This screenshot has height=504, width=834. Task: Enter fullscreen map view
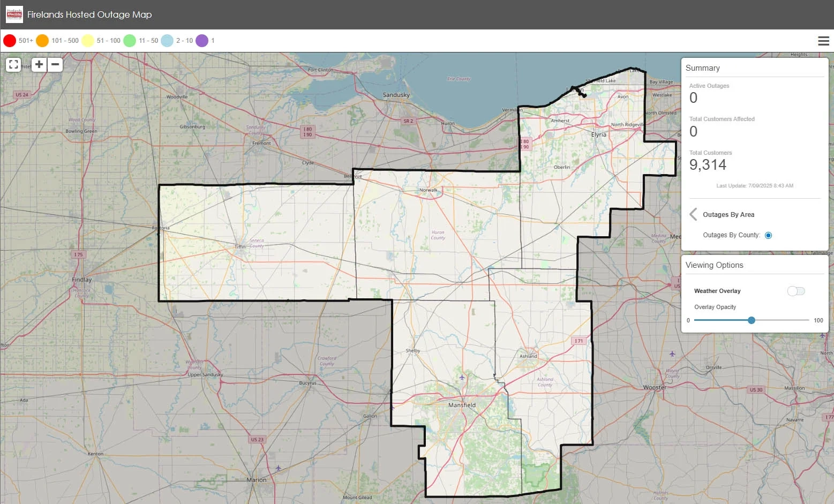(x=13, y=64)
